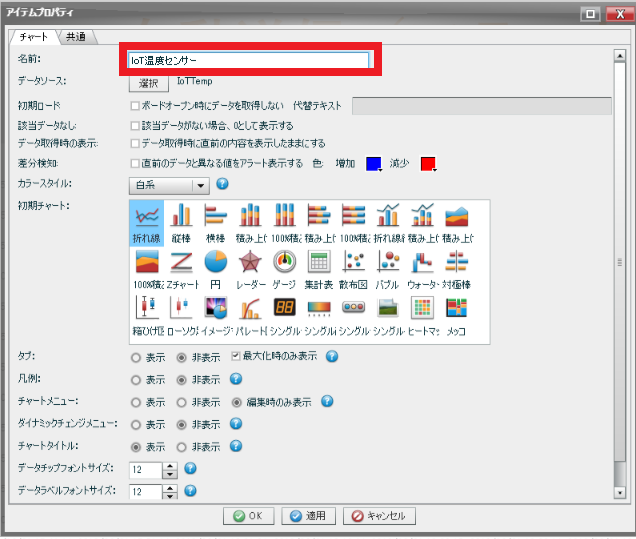The width and height of the screenshot is (636, 539).
Task: Set ダイナミックチェンジメニュー to 表示
Action: (136, 425)
